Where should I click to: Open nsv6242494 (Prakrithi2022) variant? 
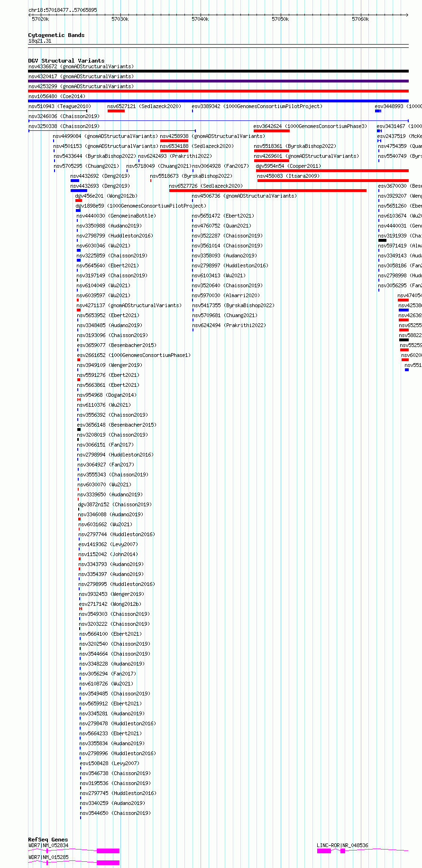[x=229, y=325]
